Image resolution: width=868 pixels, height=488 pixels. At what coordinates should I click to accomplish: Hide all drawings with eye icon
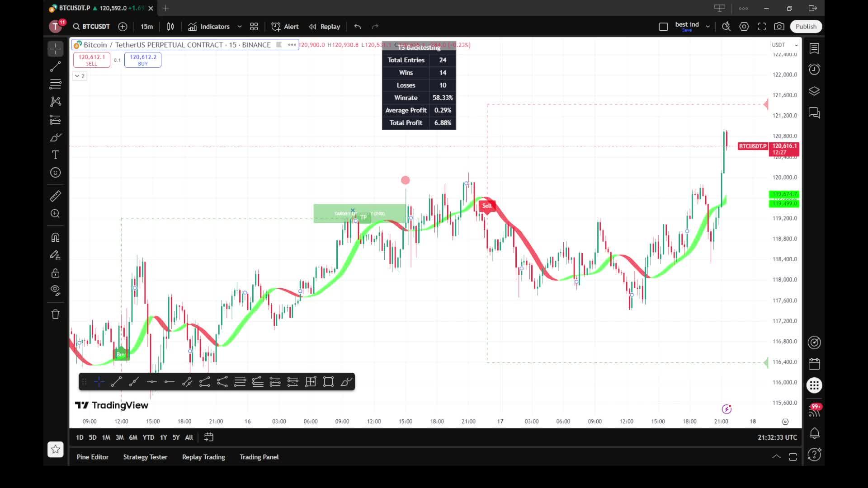[x=56, y=291]
